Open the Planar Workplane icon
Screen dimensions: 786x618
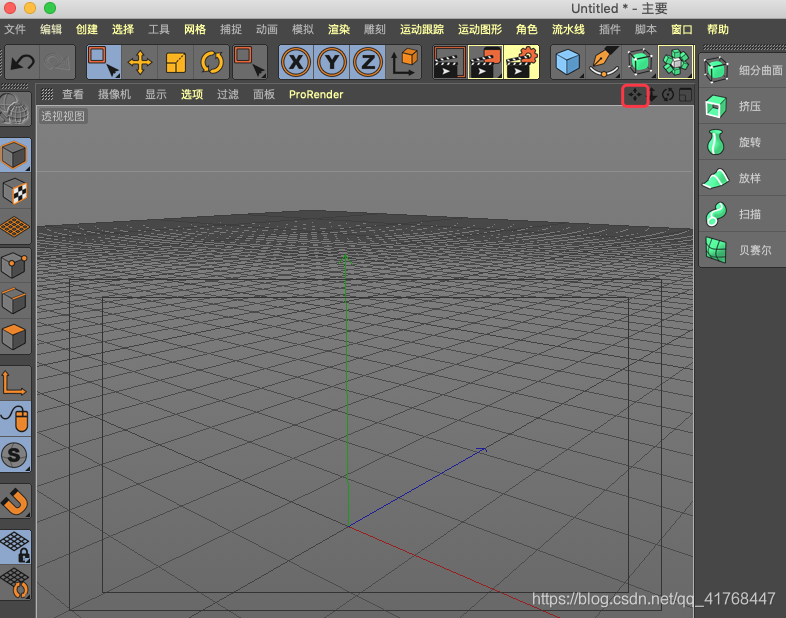pos(15,583)
